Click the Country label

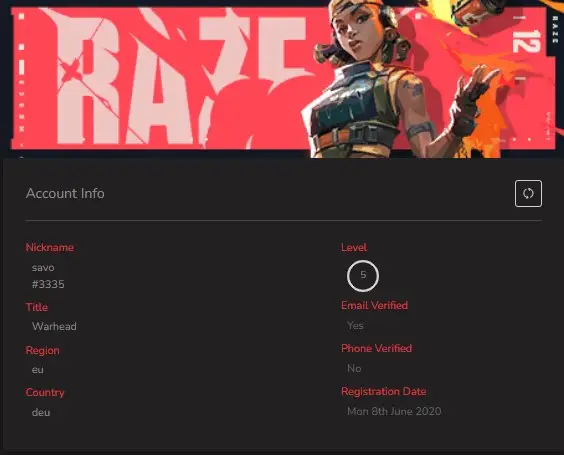pos(45,392)
